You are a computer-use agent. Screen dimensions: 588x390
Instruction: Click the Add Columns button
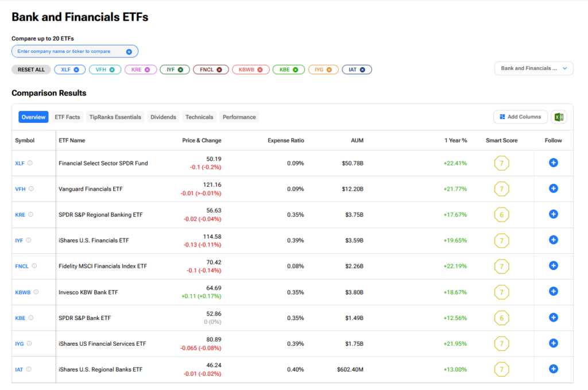click(520, 117)
